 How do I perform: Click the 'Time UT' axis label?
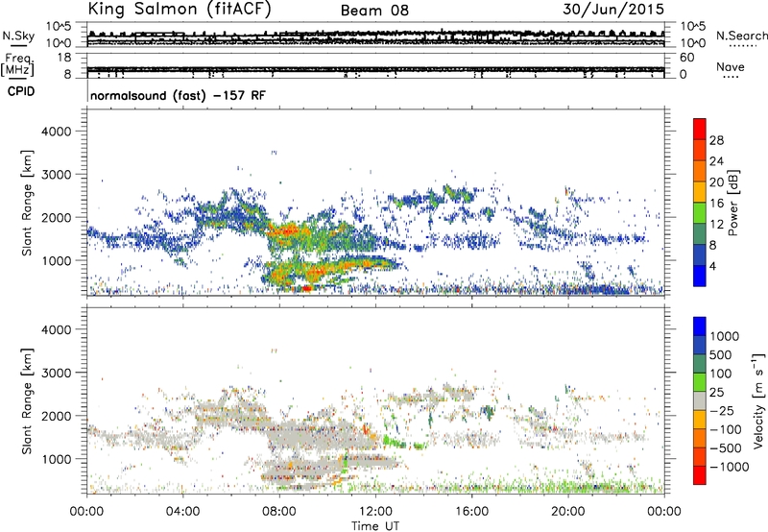pos(375,526)
